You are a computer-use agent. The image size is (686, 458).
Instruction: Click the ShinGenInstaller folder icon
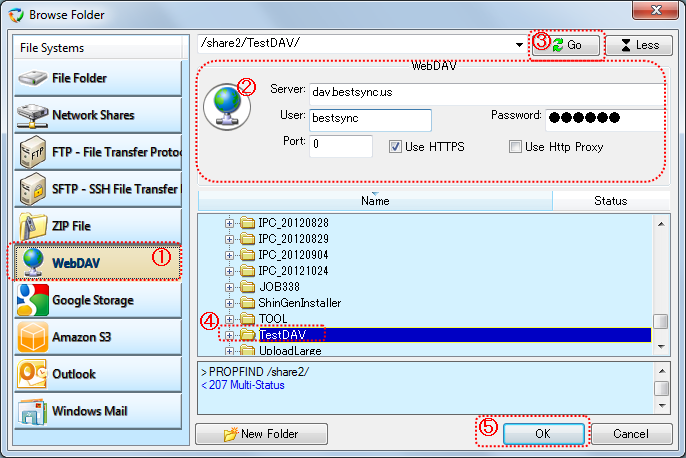tap(248, 303)
